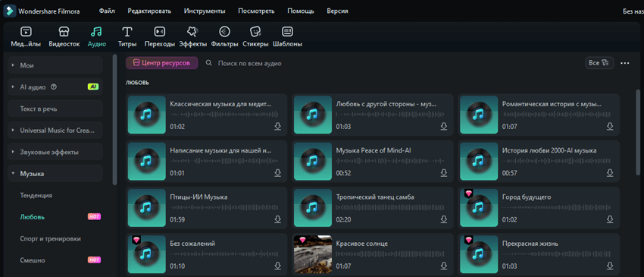Image resolution: width=644 pixels, height=277 pixels.
Task: Click the Тропический танец самба waveform
Action: point(390,208)
